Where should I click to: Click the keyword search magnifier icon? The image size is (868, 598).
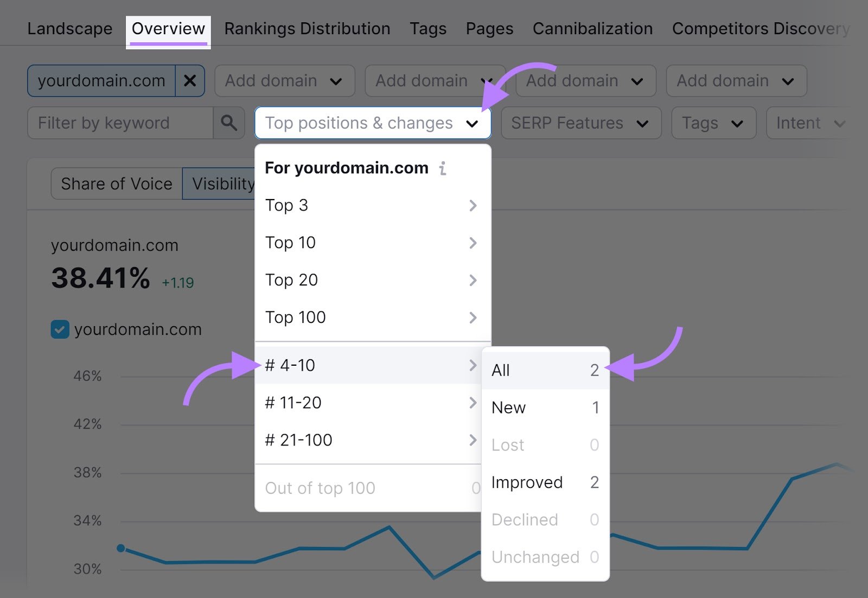pos(229,123)
